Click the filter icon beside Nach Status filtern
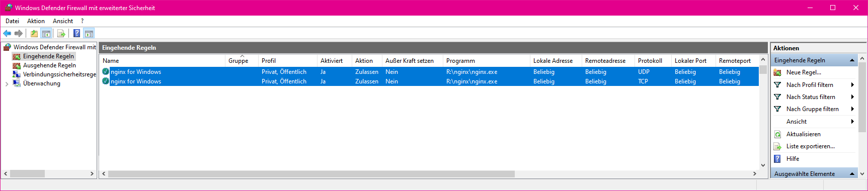Image resolution: width=868 pixels, height=191 pixels. point(777,97)
